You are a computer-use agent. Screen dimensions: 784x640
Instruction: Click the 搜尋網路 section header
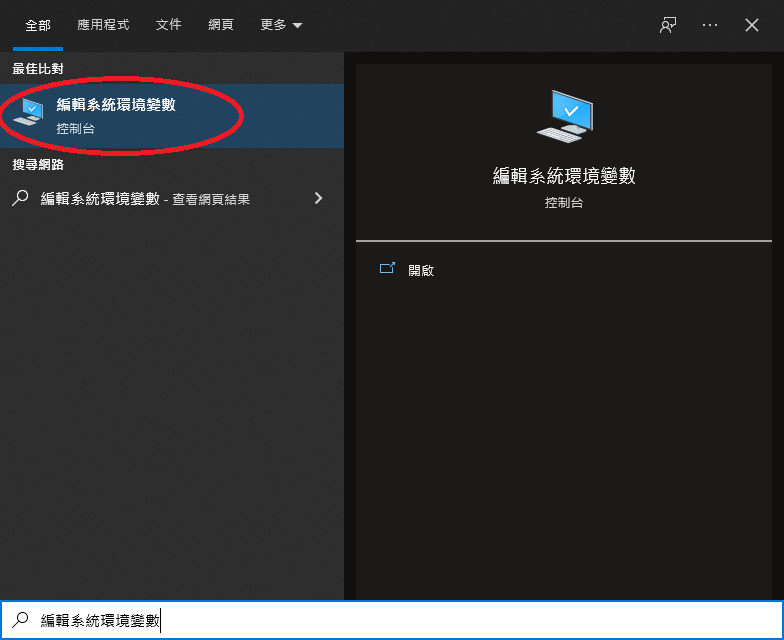pos(38,164)
